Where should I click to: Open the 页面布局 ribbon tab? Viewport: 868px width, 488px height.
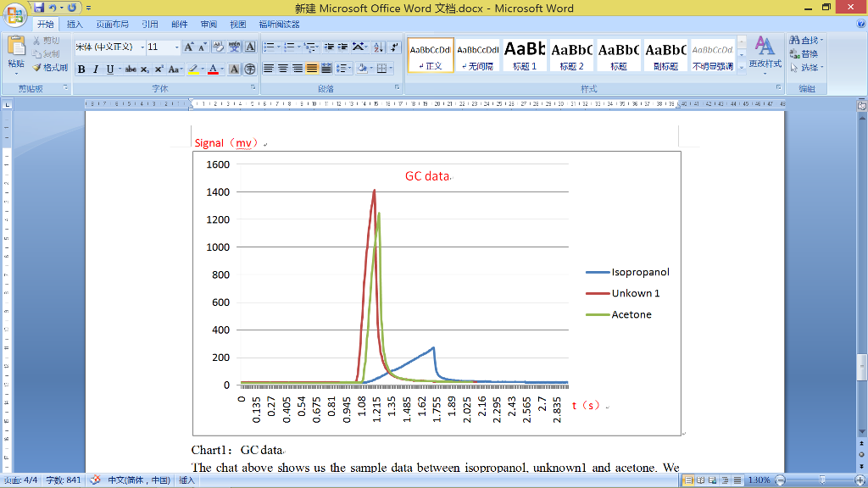click(112, 25)
